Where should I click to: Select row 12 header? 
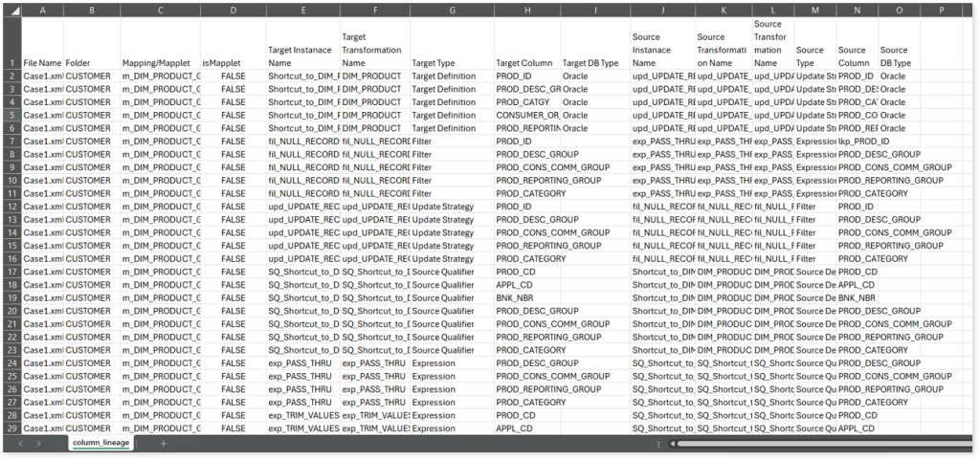coord(11,207)
